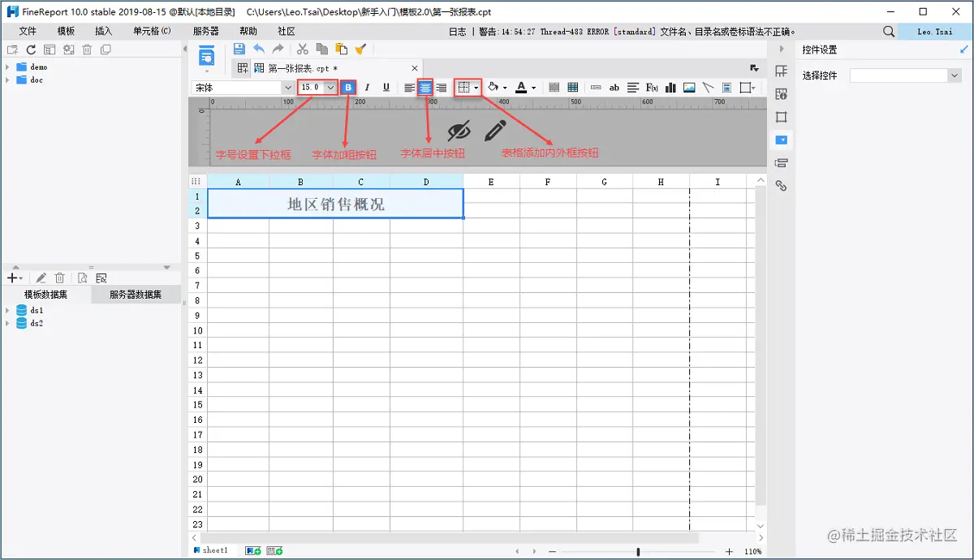Redo the last action
974x560 pixels.
(x=278, y=49)
